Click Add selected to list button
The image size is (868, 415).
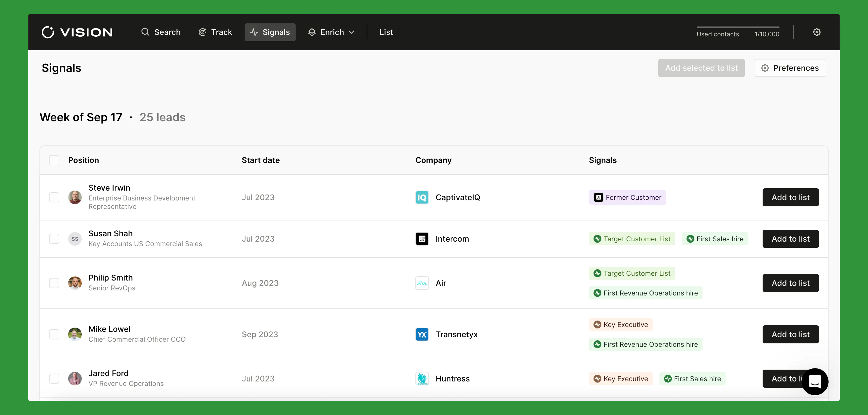click(x=701, y=68)
